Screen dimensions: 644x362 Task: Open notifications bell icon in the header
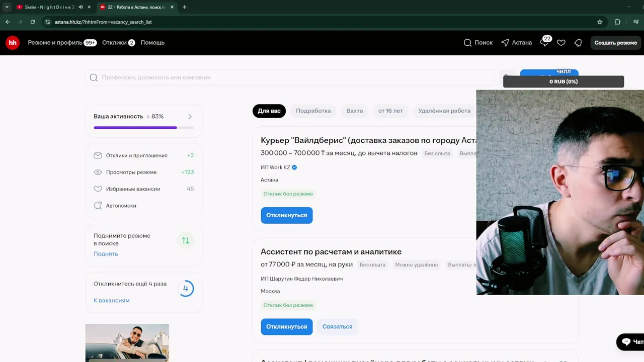578,43
